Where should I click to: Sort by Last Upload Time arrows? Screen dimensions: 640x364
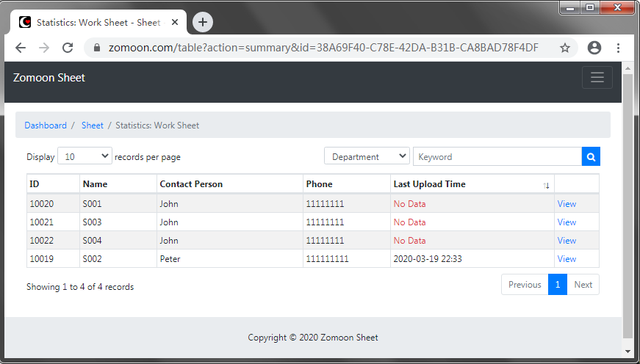(x=546, y=186)
